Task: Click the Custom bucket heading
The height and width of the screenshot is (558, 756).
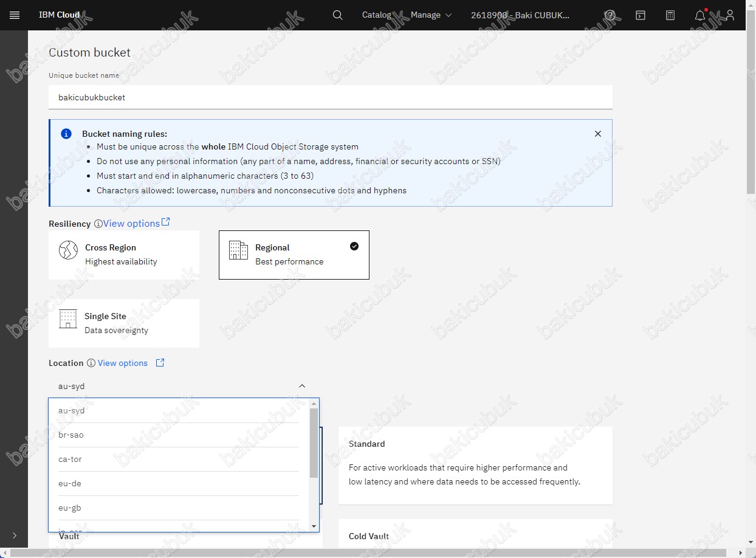Action: 89,52
